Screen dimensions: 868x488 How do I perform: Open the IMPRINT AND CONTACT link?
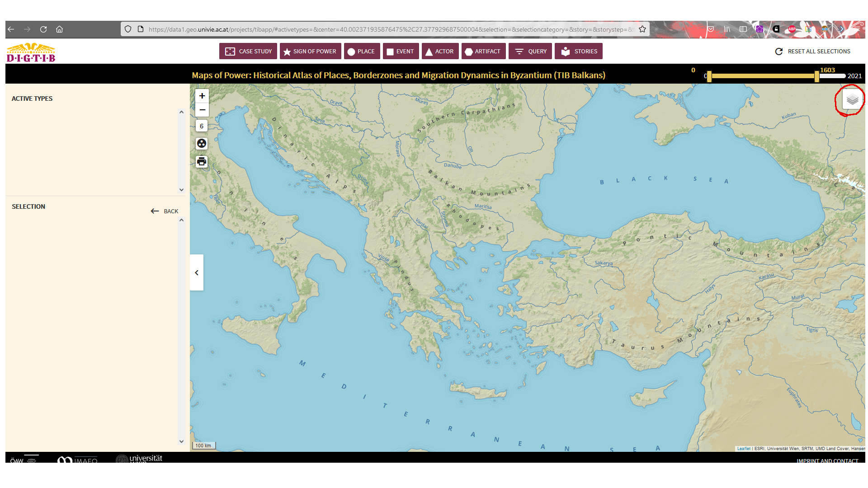(827, 461)
